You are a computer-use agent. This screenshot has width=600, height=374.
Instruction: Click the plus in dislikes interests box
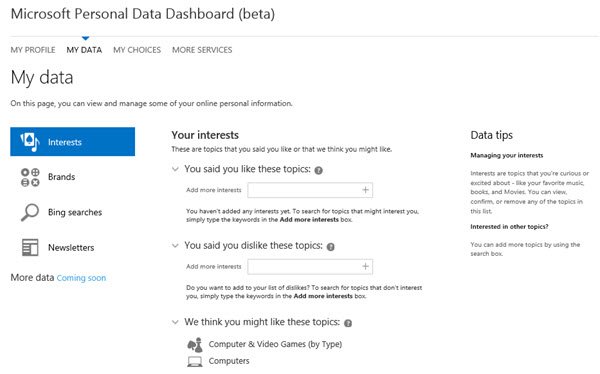coord(365,266)
